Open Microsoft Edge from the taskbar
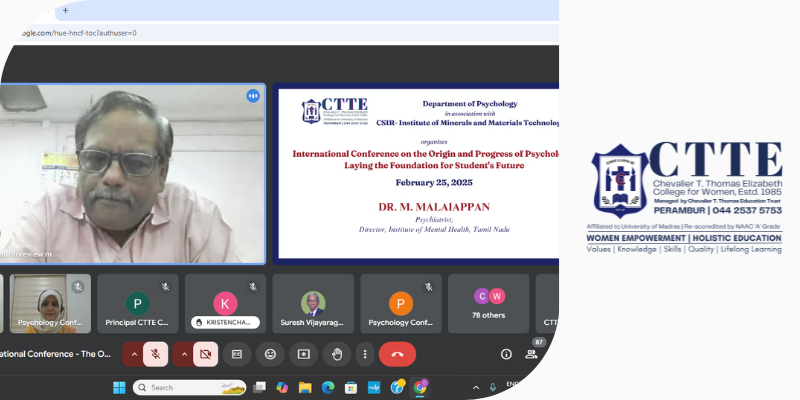The image size is (800, 400). (328, 388)
